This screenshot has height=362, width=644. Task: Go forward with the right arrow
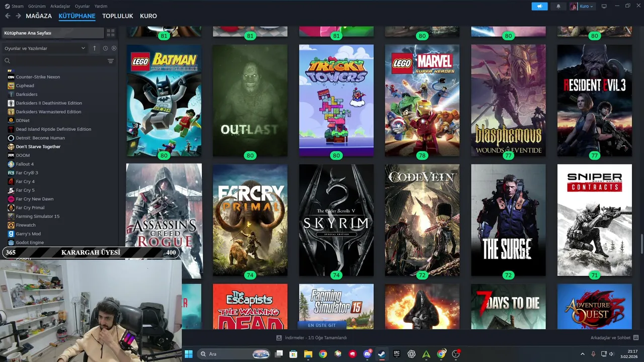18,16
